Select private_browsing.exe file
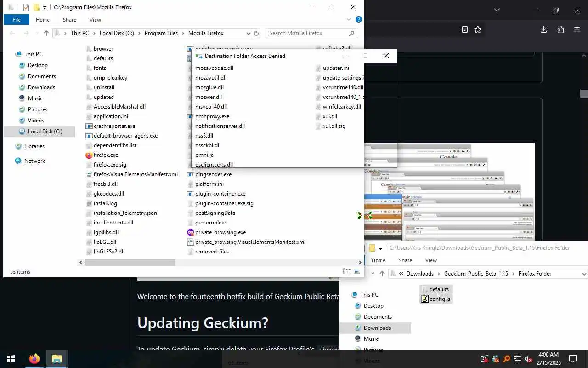588x368 pixels. (x=216, y=232)
